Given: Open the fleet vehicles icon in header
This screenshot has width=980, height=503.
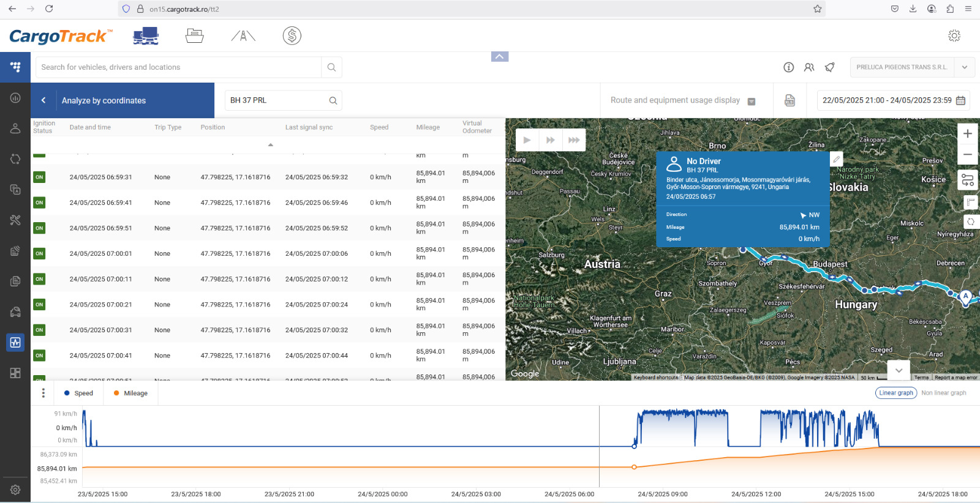Looking at the screenshot, I should [146, 36].
